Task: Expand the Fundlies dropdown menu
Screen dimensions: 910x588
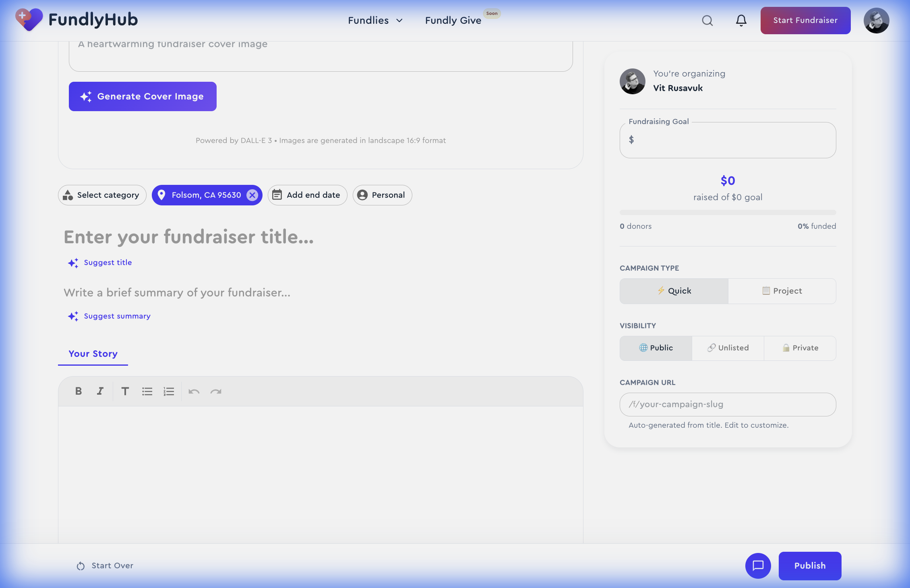Action: point(375,21)
